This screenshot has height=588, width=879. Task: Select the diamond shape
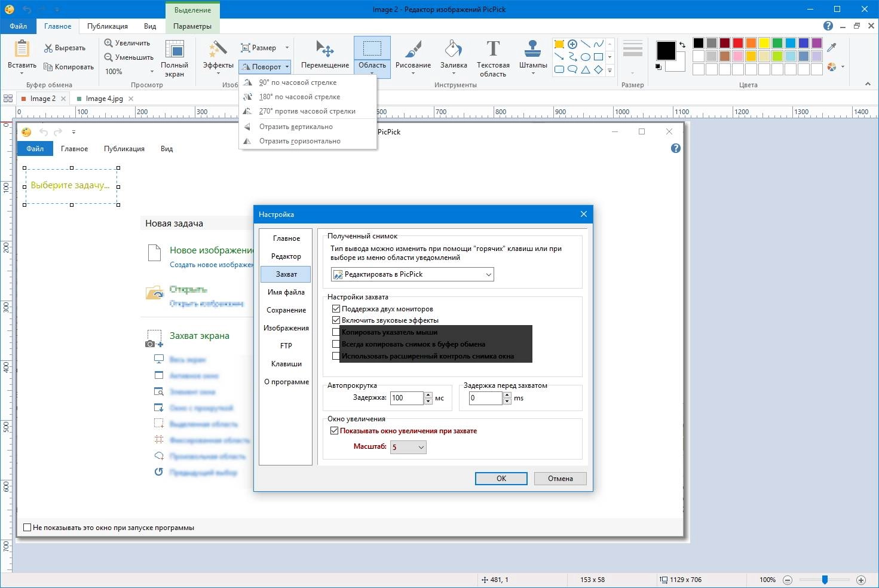599,69
